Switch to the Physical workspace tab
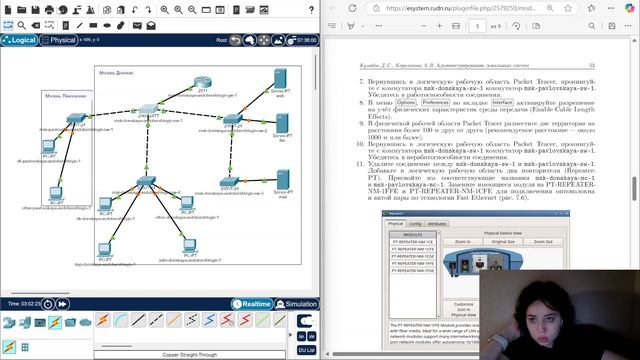The image size is (640, 360). pyautogui.click(x=59, y=40)
